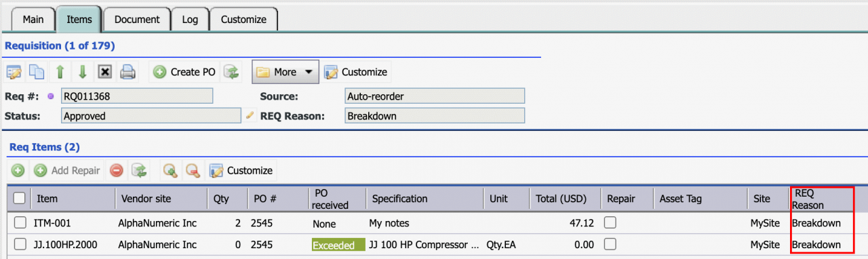Click the Req # input field
868x259 pixels.
click(x=137, y=96)
